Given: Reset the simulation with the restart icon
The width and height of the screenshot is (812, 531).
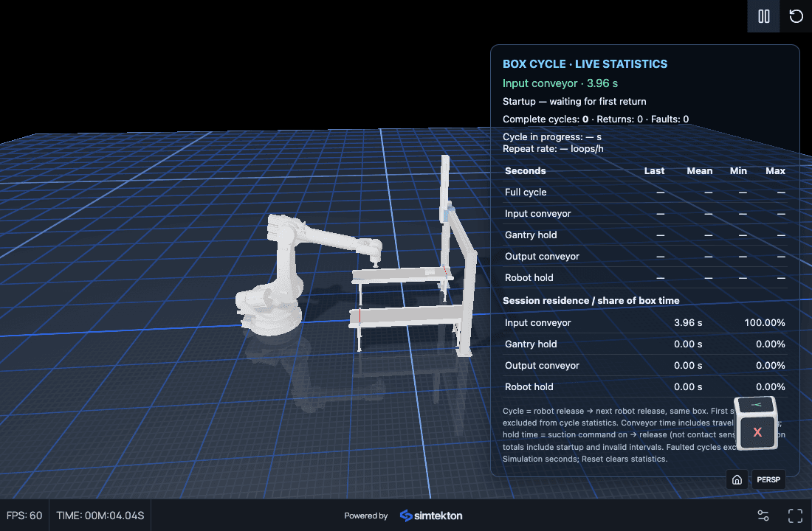Looking at the screenshot, I should (x=796, y=16).
